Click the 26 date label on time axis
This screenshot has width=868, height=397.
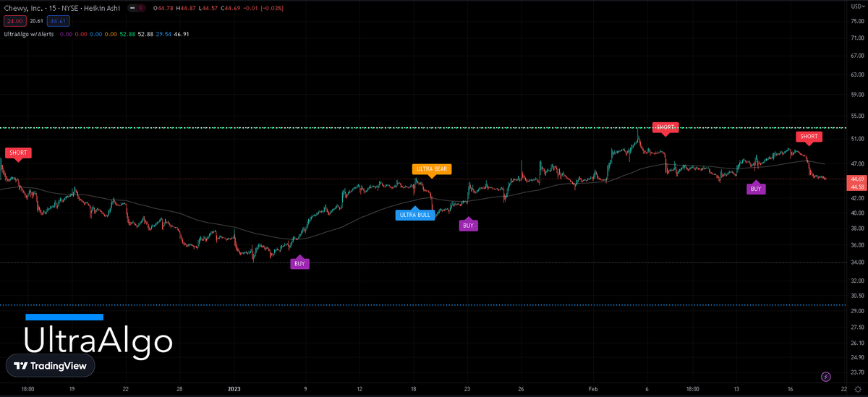[521, 388]
